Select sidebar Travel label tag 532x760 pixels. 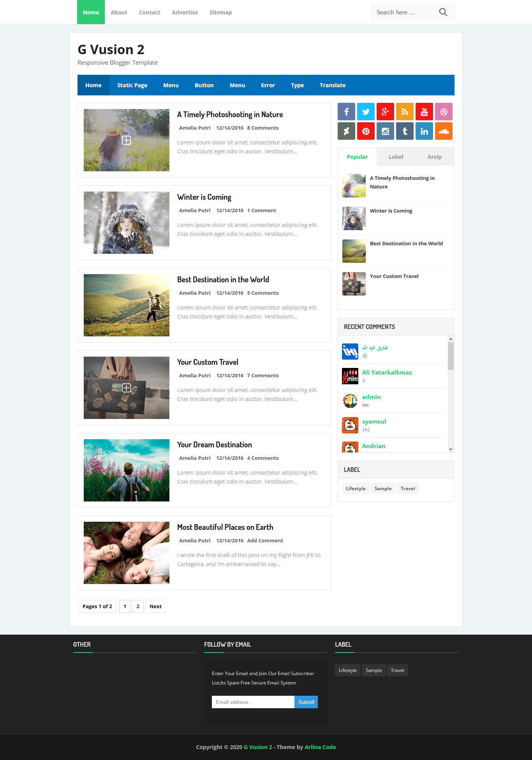(x=408, y=488)
